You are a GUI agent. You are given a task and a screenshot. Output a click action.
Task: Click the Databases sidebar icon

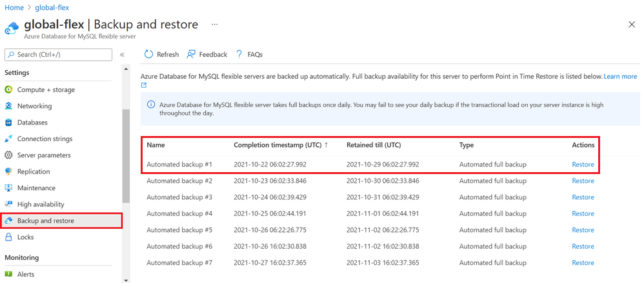pos(8,122)
